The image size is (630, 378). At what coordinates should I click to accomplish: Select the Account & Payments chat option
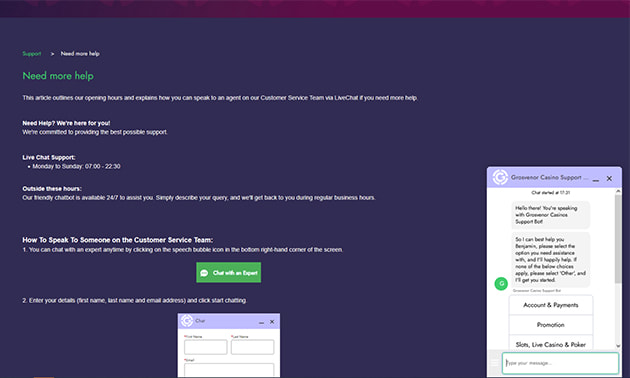[x=551, y=305]
